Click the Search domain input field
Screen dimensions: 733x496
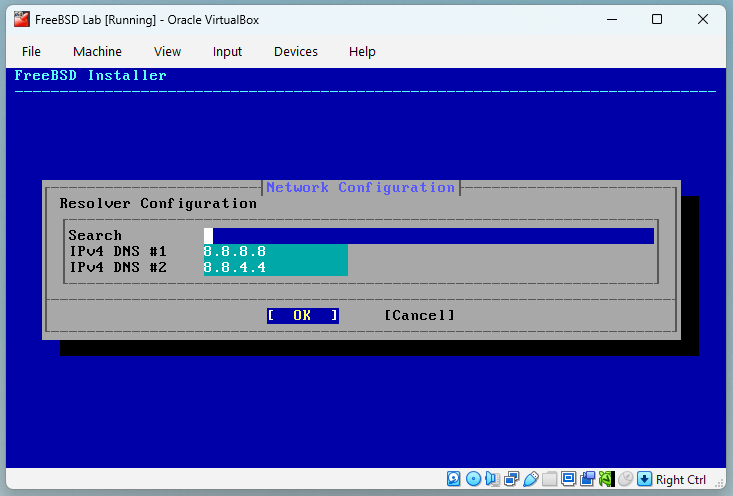(429, 236)
